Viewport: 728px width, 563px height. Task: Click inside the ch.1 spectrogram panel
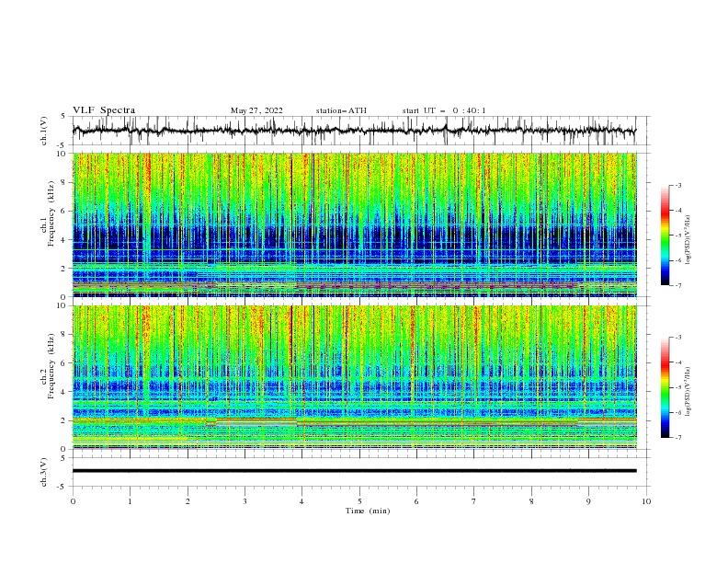point(355,224)
